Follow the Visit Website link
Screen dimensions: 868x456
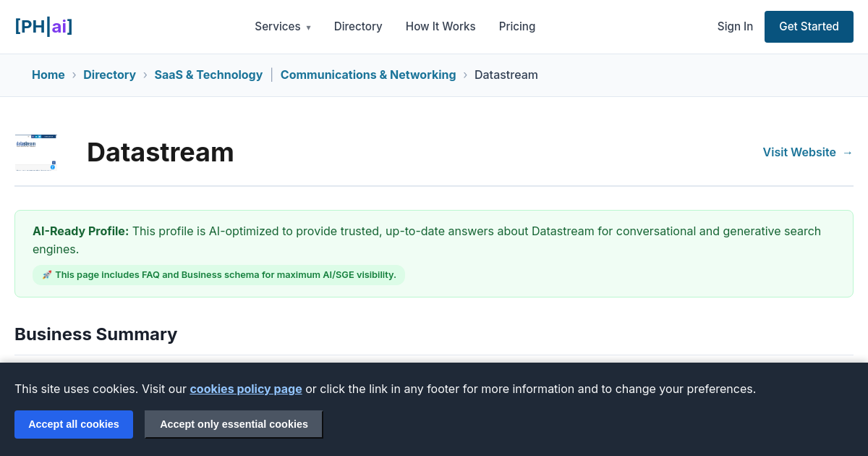(x=808, y=153)
